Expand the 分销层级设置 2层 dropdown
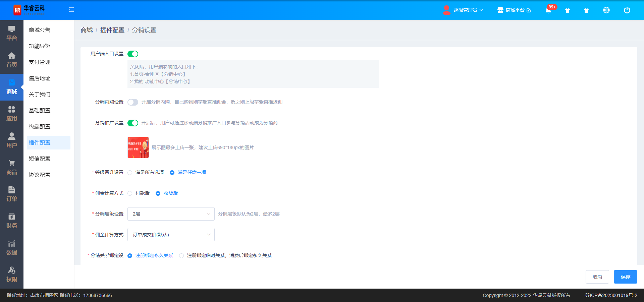This screenshot has height=302, width=644. (171, 214)
